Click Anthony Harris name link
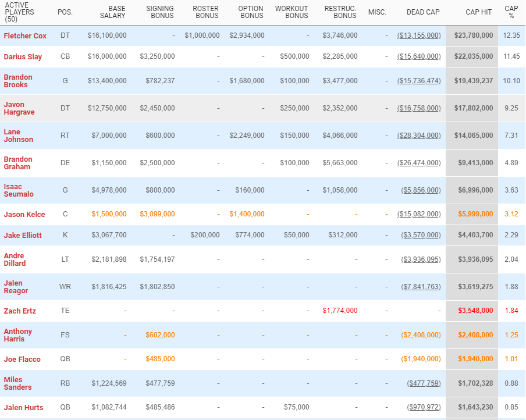This screenshot has height=420, width=526. pos(18,335)
